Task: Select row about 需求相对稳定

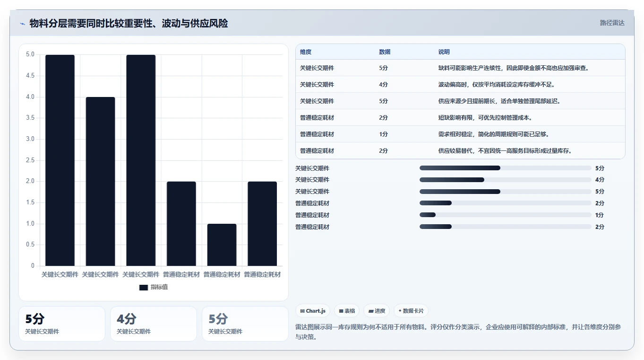Action: click(x=460, y=134)
